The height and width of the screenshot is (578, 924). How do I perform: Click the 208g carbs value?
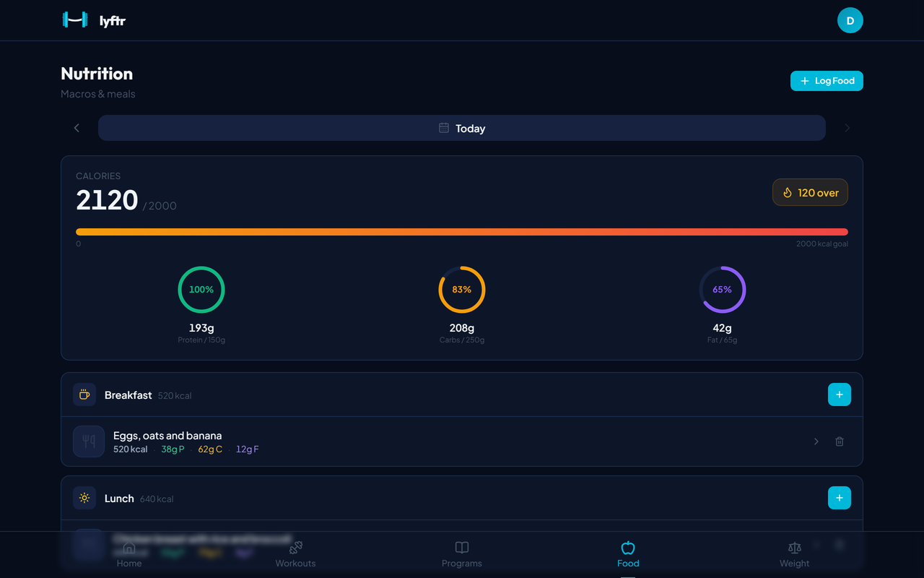point(462,328)
